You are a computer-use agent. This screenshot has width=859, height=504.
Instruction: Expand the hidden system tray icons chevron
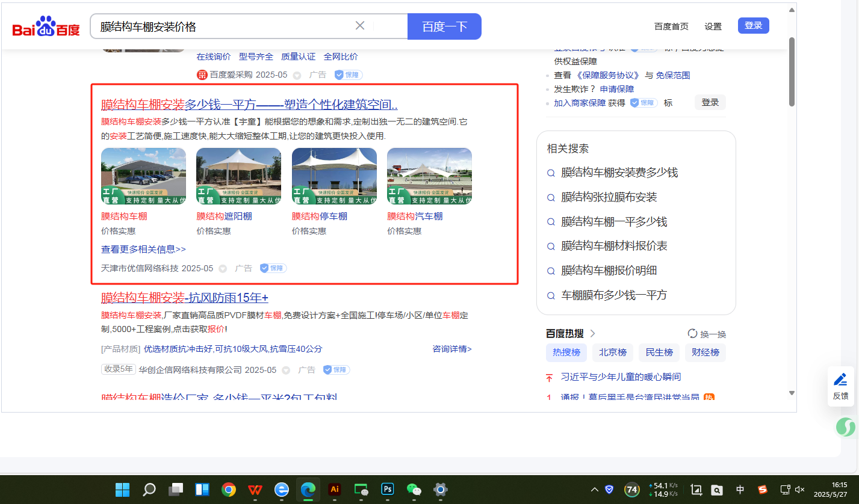(595, 490)
